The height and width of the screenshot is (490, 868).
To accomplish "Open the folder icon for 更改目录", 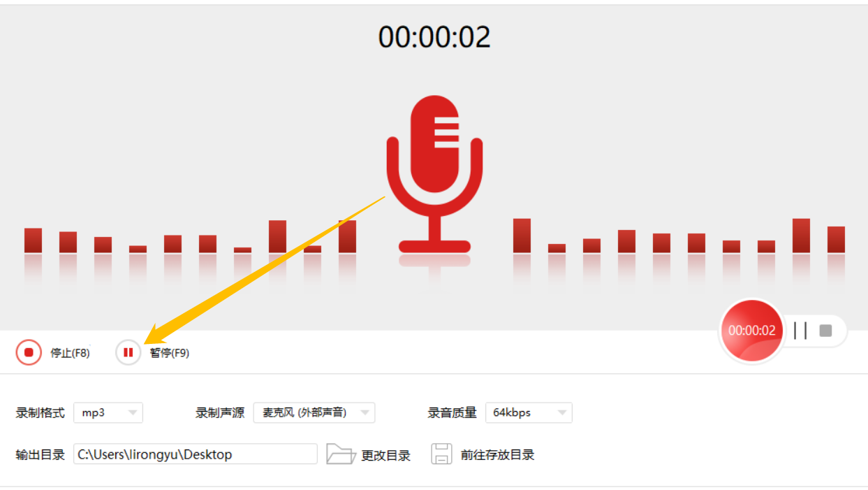I will [341, 454].
